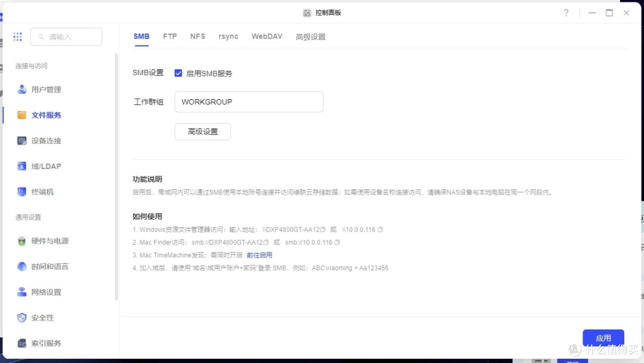
Task: Open 终端机 in the sidebar
Action: tap(42, 192)
